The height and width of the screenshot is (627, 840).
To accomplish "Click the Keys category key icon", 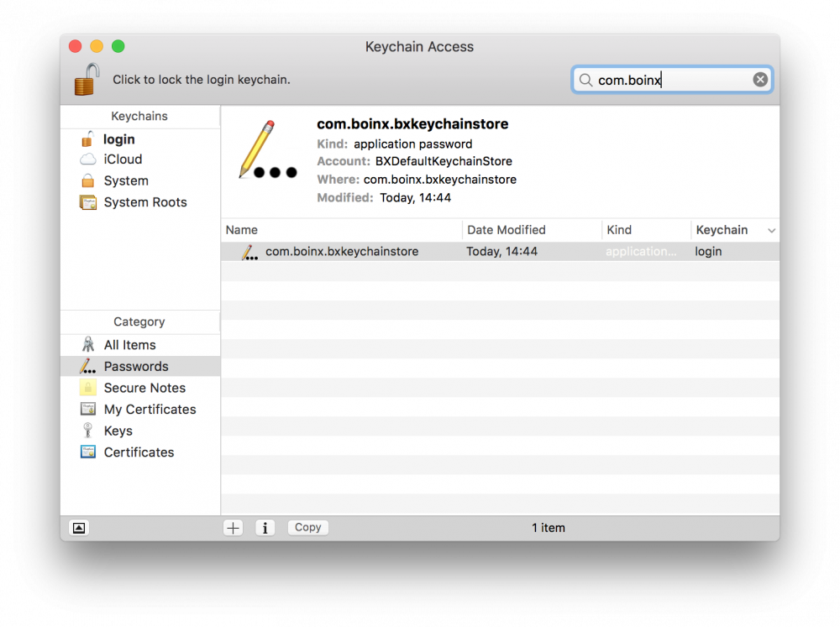I will click(88, 431).
